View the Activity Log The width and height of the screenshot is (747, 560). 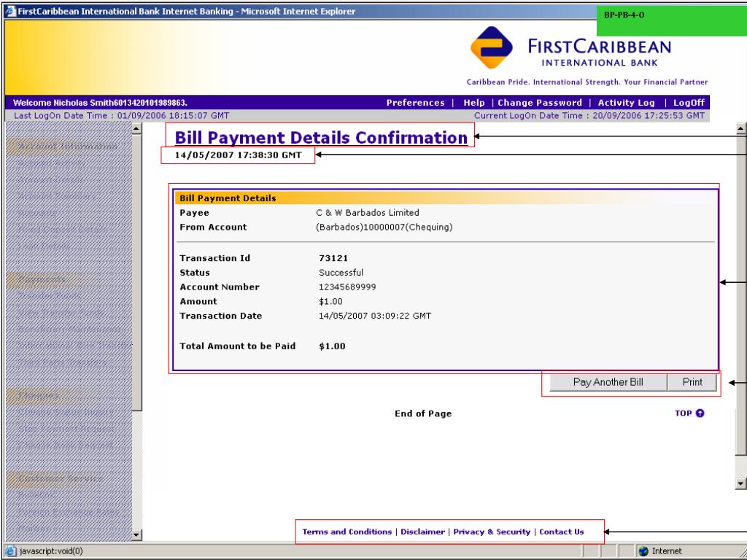626,103
